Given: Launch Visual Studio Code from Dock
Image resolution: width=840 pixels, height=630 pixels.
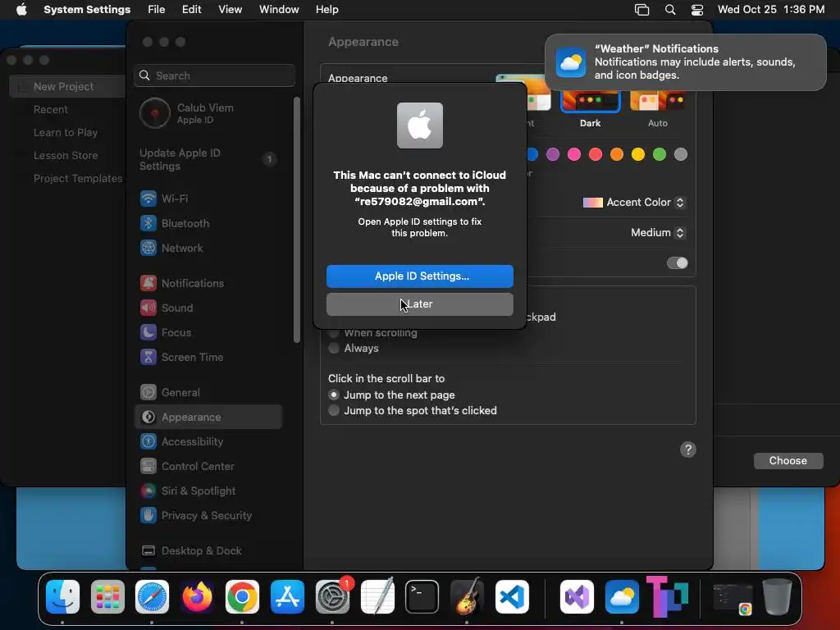Looking at the screenshot, I should click(512, 597).
